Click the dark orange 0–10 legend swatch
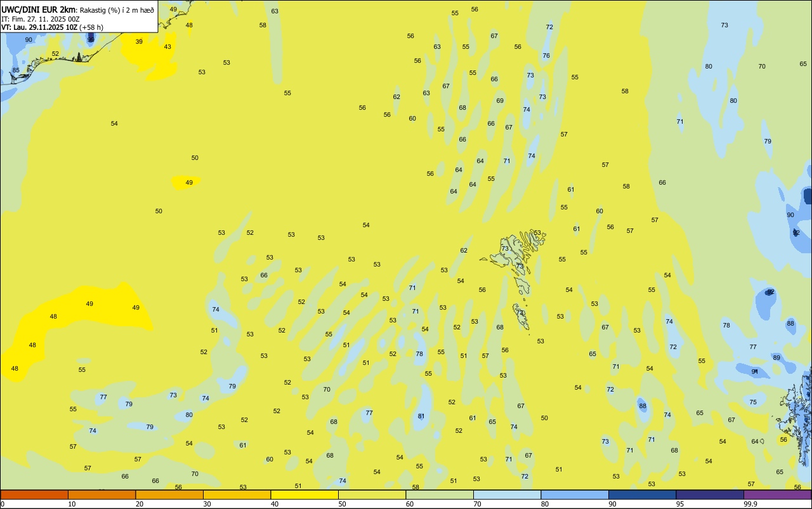 pos(34,494)
